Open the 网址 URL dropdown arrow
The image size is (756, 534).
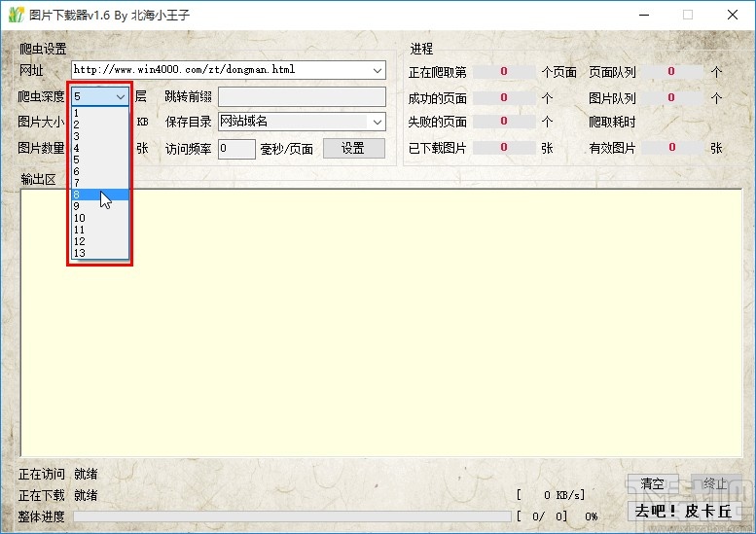[378, 70]
